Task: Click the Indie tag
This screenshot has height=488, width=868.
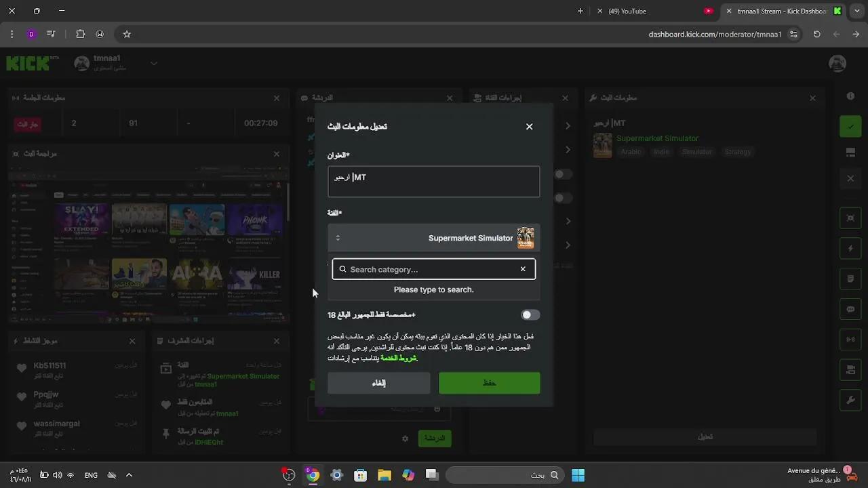Action: 661,152
